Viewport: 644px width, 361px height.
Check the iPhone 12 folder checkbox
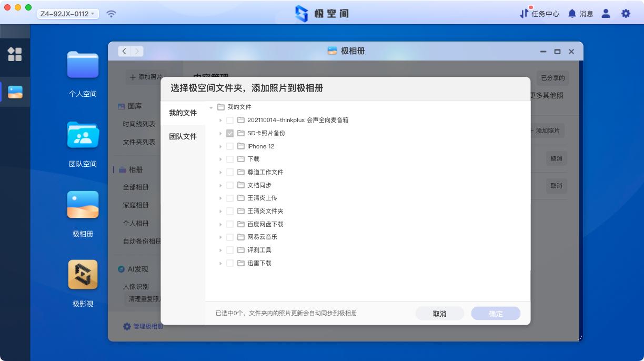pyautogui.click(x=230, y=146)
